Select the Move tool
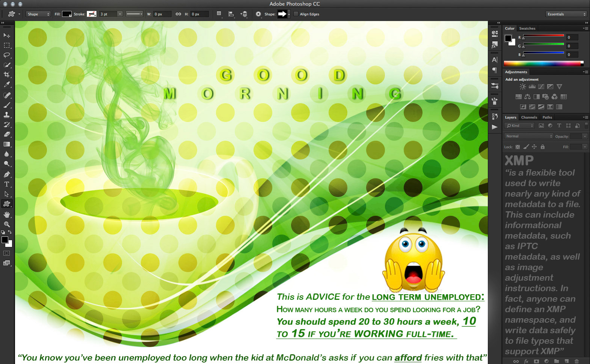The image size is (590, 364). 7,35
